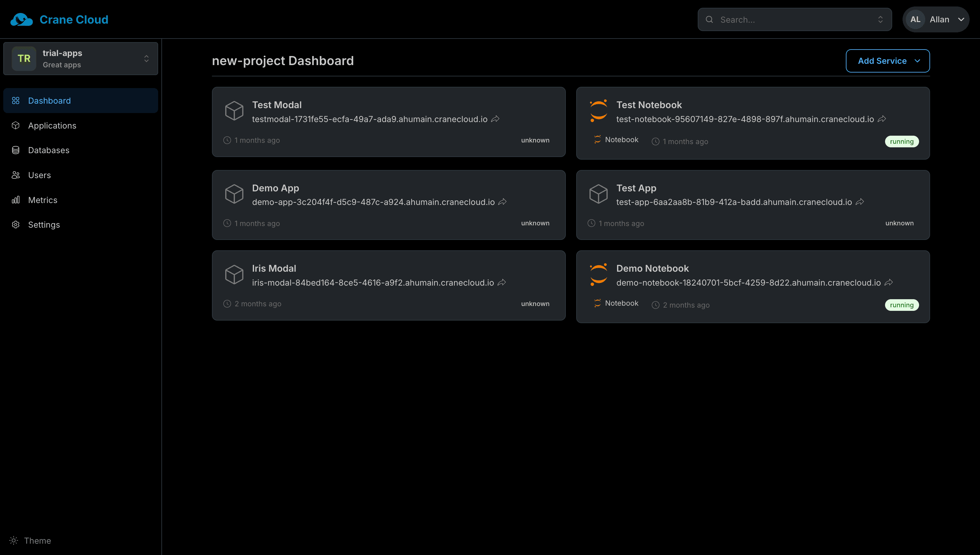980x555 pixels.
Task: Click the Test Notebook Jupyter icon
Action: [x=599, y=111]
